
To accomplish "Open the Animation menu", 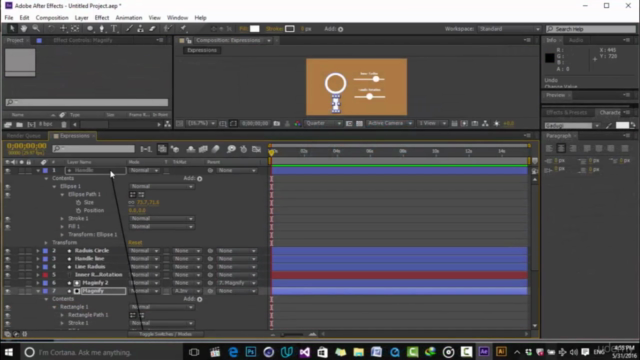I will tap(129, 18).
